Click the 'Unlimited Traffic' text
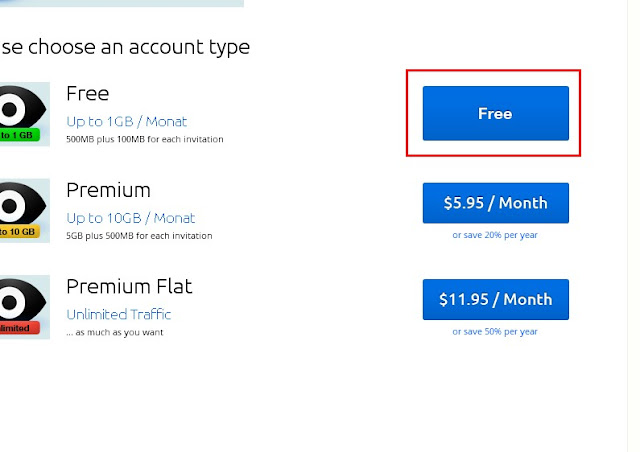Image resolution: width=640 pixels, height=452 pixels. pos(118,314)
